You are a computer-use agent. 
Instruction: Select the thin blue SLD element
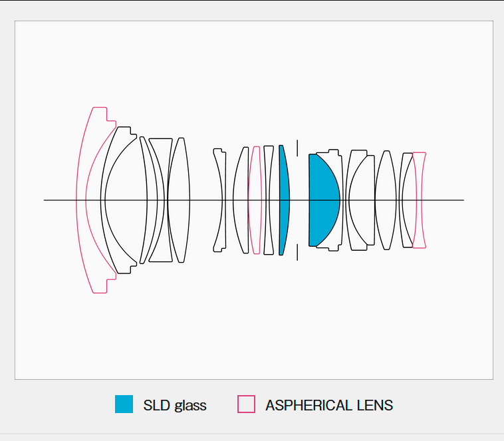(285, 200)
